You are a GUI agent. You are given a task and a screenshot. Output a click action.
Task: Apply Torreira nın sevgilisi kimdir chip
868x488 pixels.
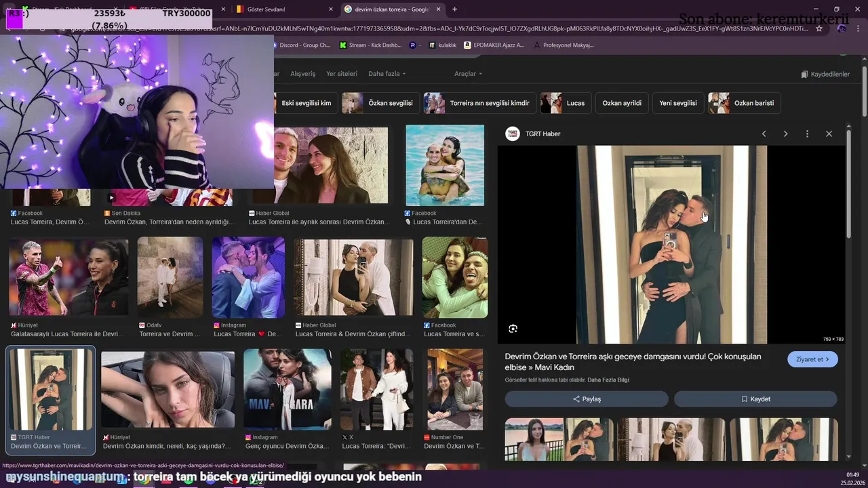click(x=479, y=103)
